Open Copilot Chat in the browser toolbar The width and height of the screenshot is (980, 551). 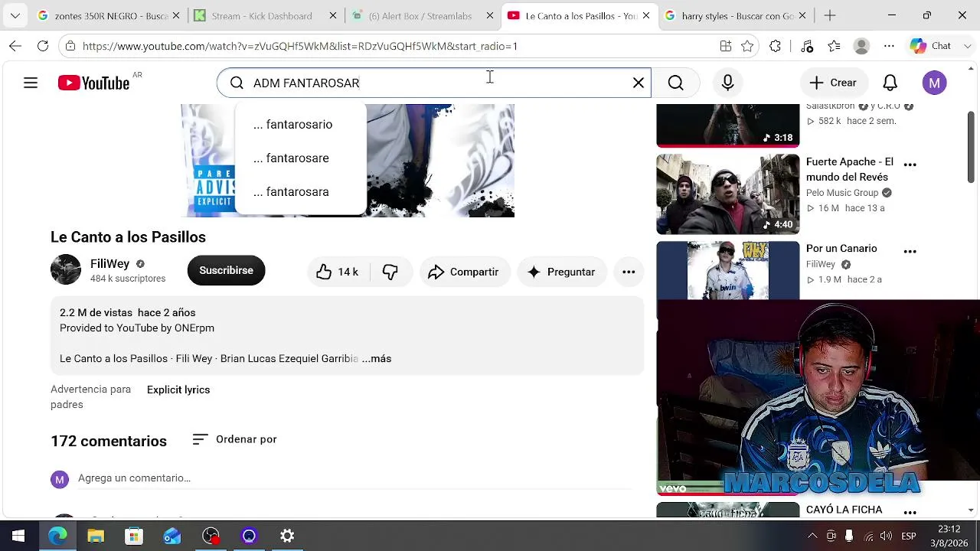931,46
